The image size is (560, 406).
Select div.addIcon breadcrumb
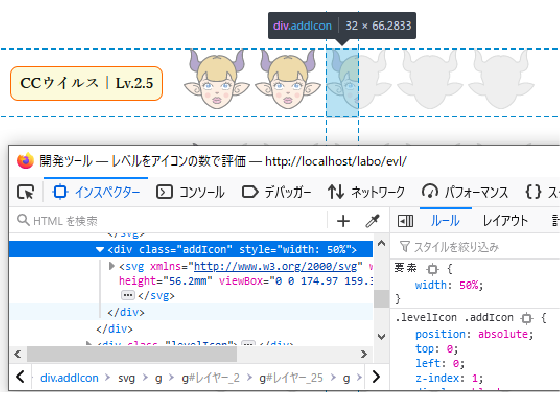(69, 378)
